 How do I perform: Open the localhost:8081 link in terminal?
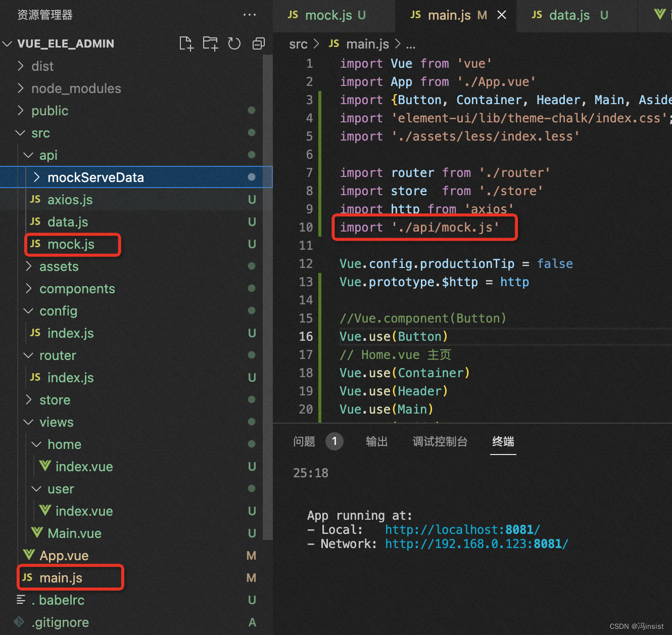462,529
